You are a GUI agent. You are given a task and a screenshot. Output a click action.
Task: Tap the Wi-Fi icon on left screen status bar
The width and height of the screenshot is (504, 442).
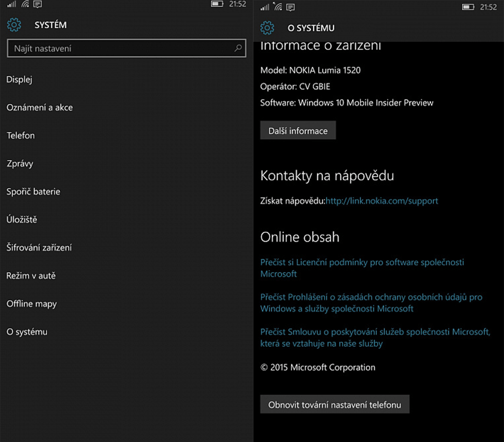[25, 4]
